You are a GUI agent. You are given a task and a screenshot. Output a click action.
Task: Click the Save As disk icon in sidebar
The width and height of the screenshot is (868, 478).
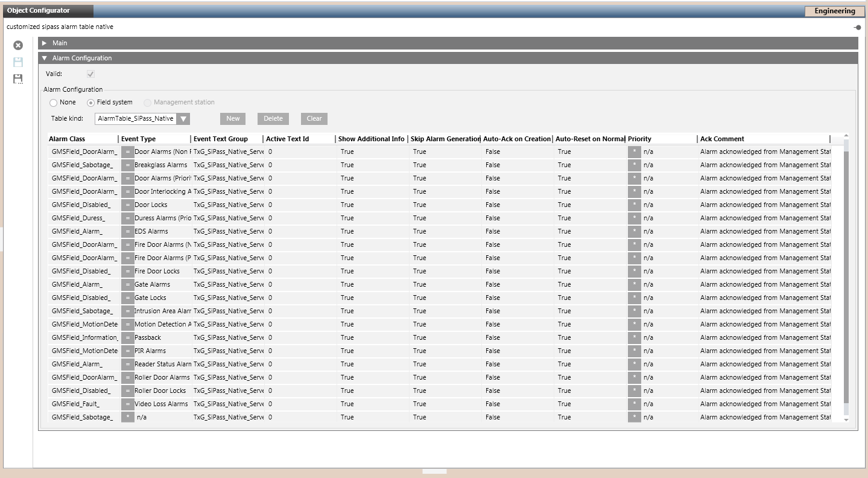(17, 78)
